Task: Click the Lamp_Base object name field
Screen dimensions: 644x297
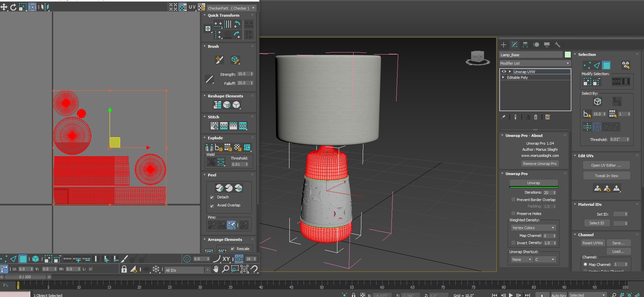Action: [531, 55]
